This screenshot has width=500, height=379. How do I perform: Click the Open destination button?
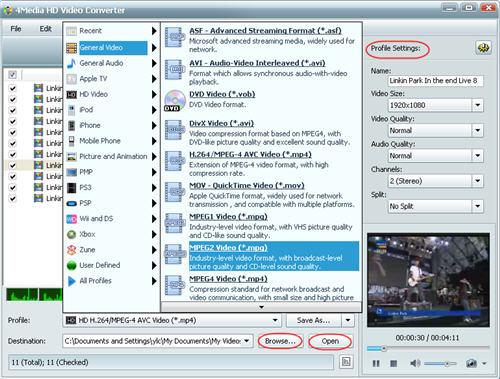coord(330,341)
